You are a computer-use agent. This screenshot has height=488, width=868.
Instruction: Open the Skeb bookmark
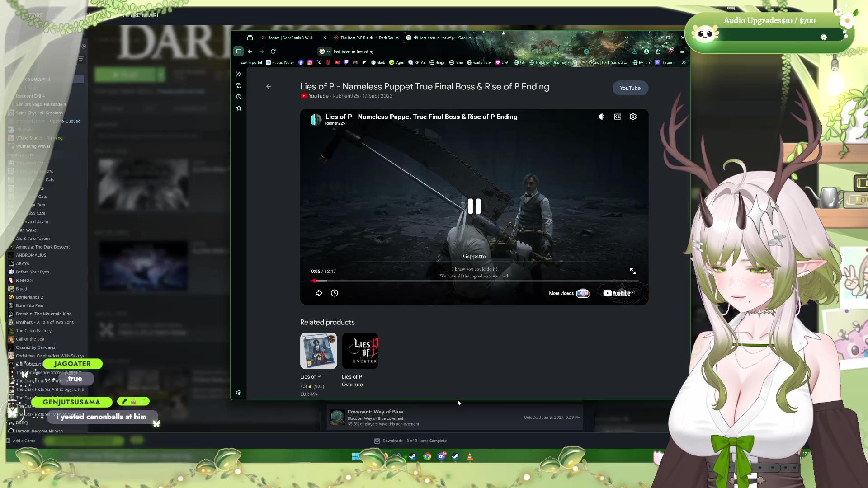(x=378, y=62)
